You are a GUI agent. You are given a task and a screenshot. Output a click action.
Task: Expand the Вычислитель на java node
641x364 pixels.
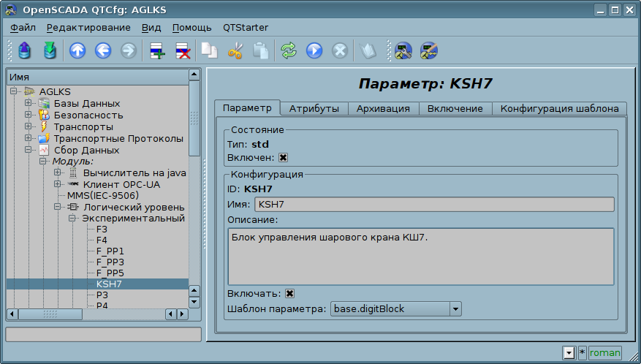57,172
